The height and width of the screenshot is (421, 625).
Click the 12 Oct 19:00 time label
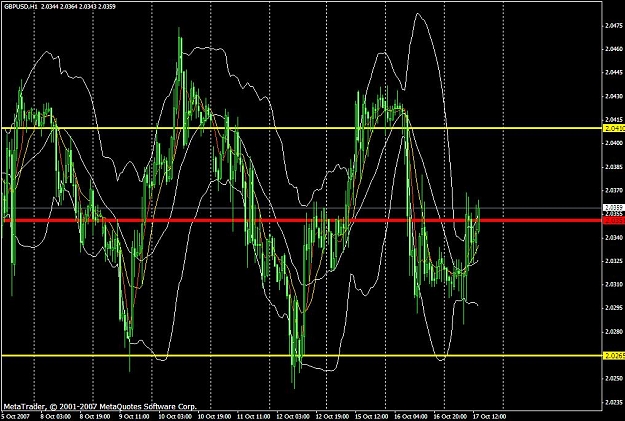pyautogui.click(x=331, y=417)
